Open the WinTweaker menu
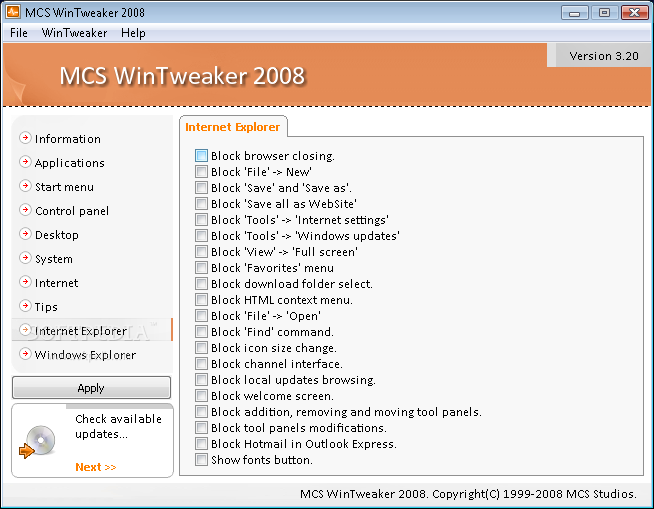The height and width of the screenshot is (509, 654). click(x=74, y=33)
